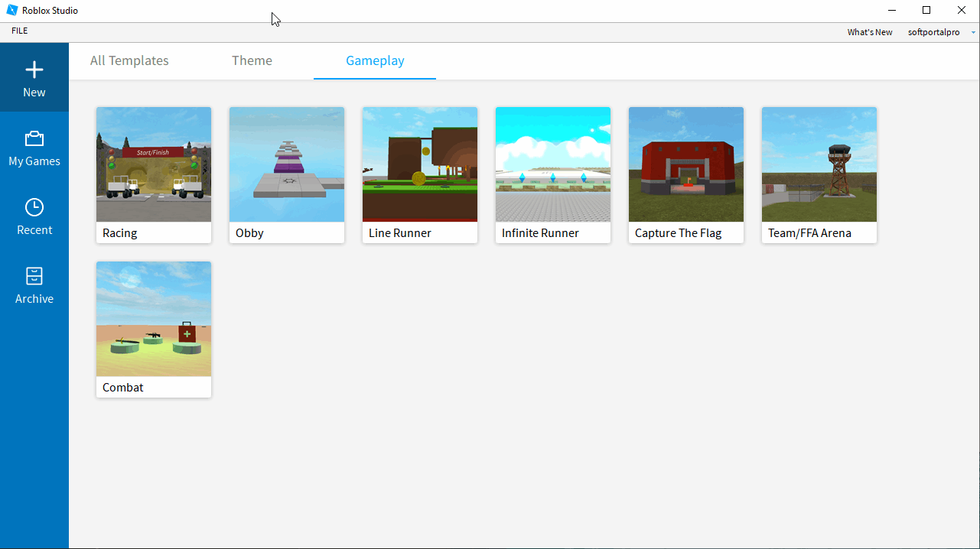Image resolution: width=980 pixels, height=549 pixels.
Task: Choose the Combat template thumbnail
Action: click(x=154, y=319)
